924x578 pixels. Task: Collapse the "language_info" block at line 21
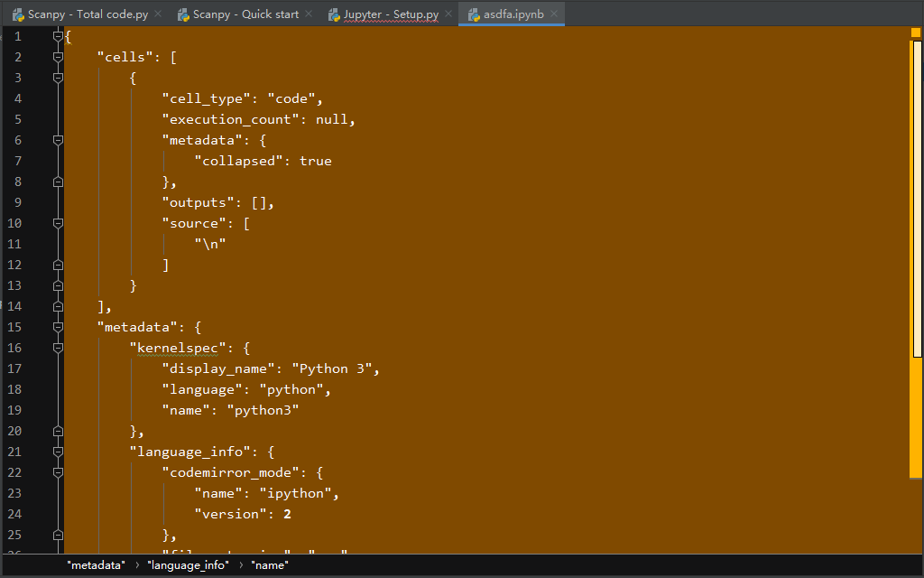coord(58,452)
